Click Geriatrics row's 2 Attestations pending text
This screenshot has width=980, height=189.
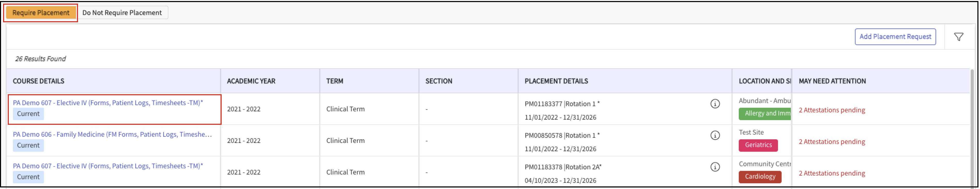tap(831, 142)
